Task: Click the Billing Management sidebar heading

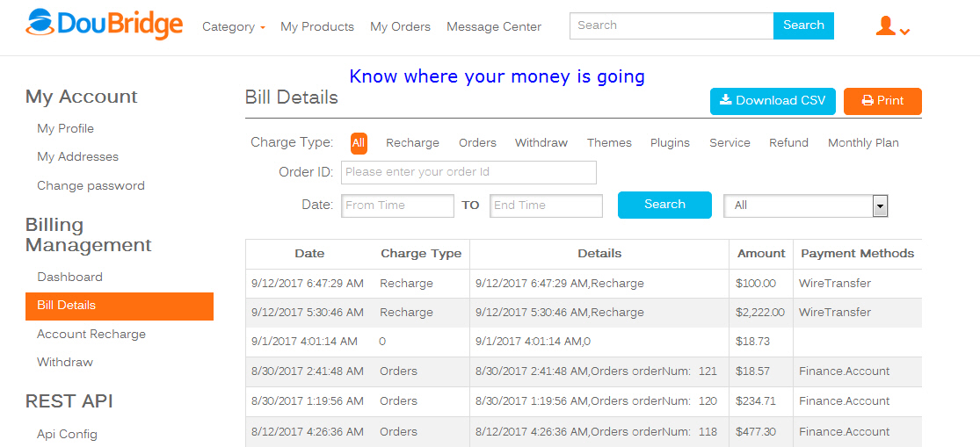Action: (x=88, y=234)
